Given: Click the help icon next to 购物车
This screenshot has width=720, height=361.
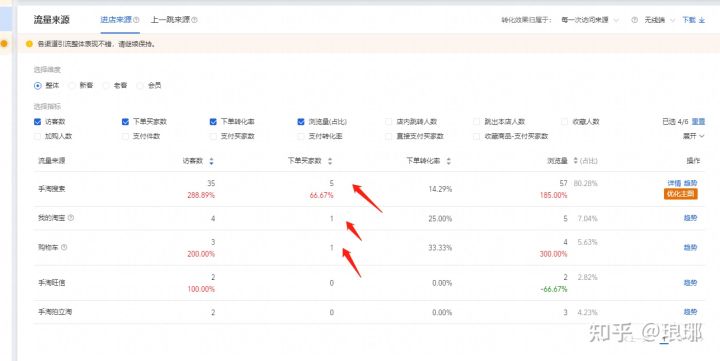Looking at the screenshot, I should pos(64,247).
